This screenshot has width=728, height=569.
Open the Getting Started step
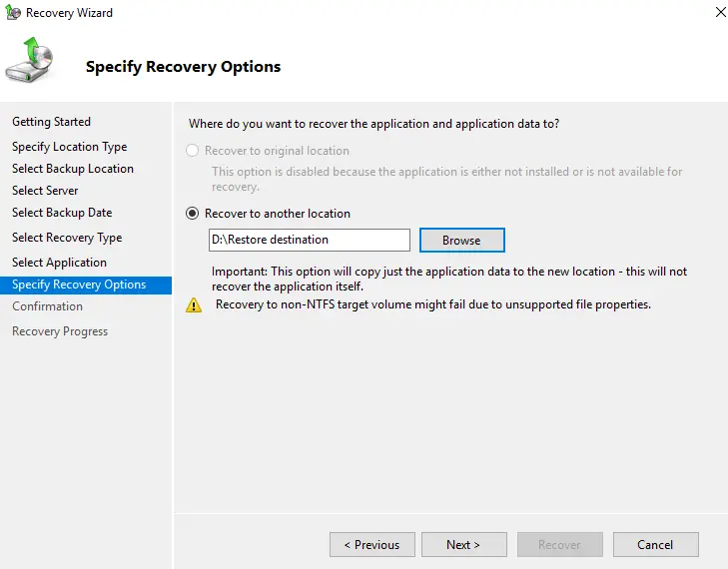point(51,122)
